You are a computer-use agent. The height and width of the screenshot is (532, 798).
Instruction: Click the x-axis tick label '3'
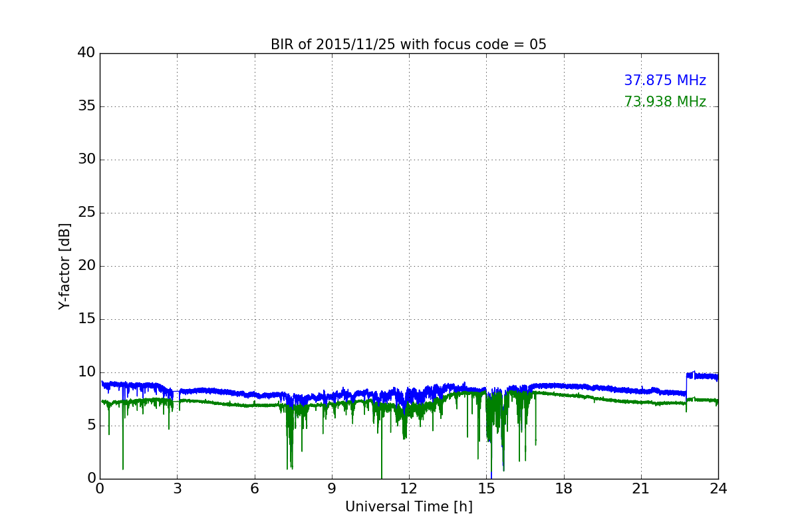[177, 488]
